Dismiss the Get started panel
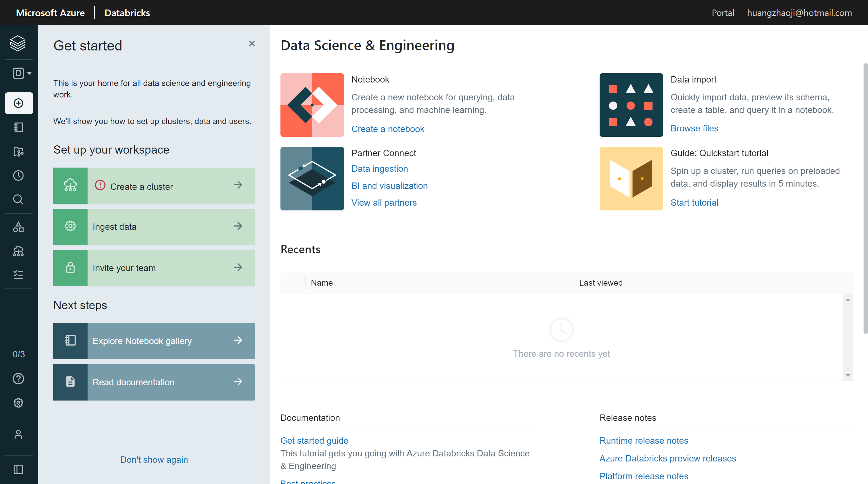Viewport: 868px width, 484px height. 252,43
